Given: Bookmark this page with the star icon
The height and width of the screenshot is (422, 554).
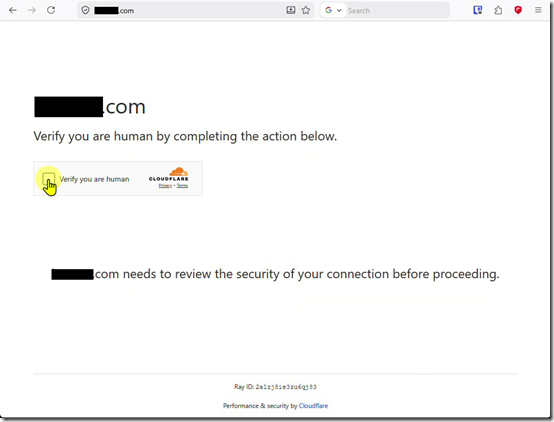Looking at the screenshot, I should 306,10.
